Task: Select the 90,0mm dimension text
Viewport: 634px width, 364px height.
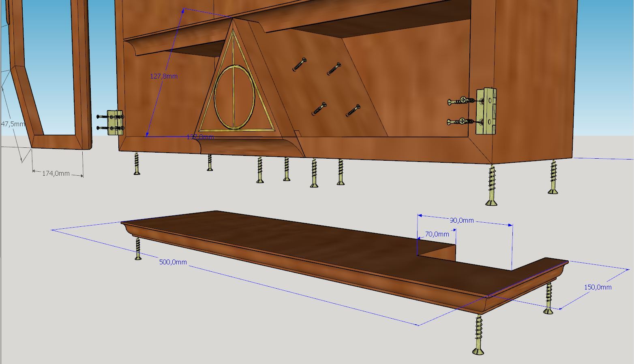Action: pyautogui.click(x=462, y=220)
